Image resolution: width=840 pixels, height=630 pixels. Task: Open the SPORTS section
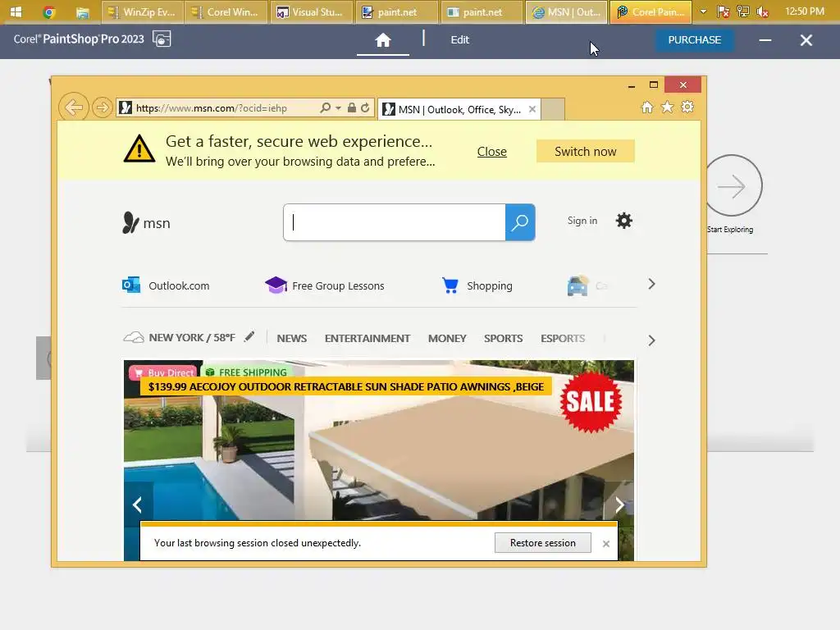(x=503, y=339)
